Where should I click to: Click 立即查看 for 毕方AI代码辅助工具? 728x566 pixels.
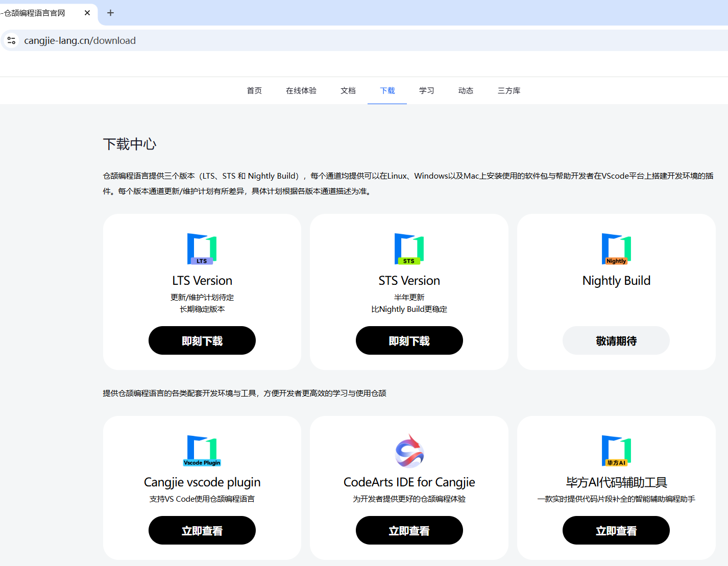click(616, 530)
